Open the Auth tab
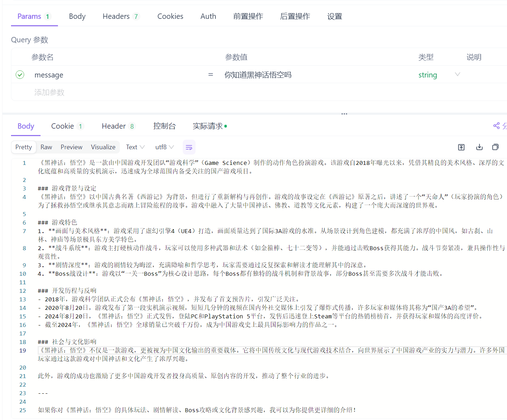The width and height of the screenshot is (507, 420). pyautogui.click(x=208, y=16)
